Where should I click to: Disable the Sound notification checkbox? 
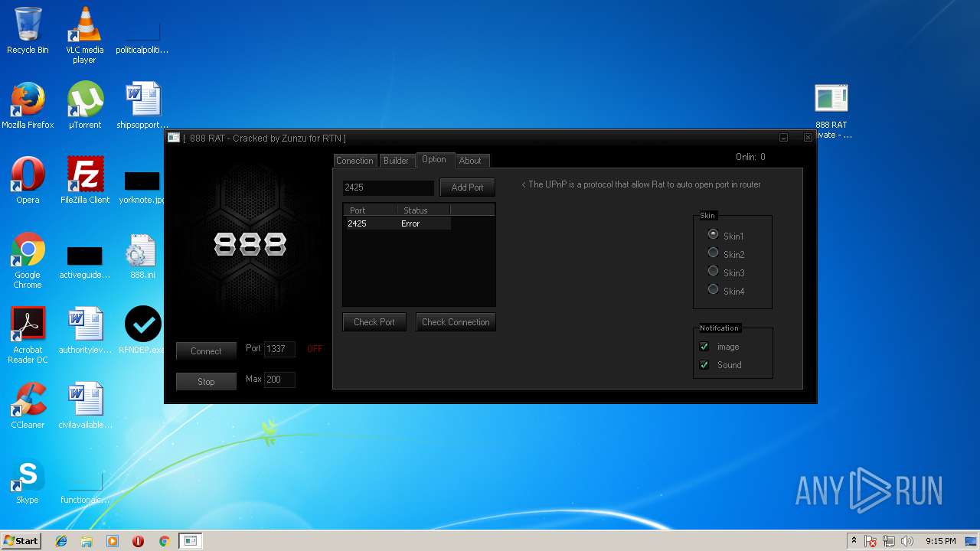pyautogui.click(x=704, y=365)
